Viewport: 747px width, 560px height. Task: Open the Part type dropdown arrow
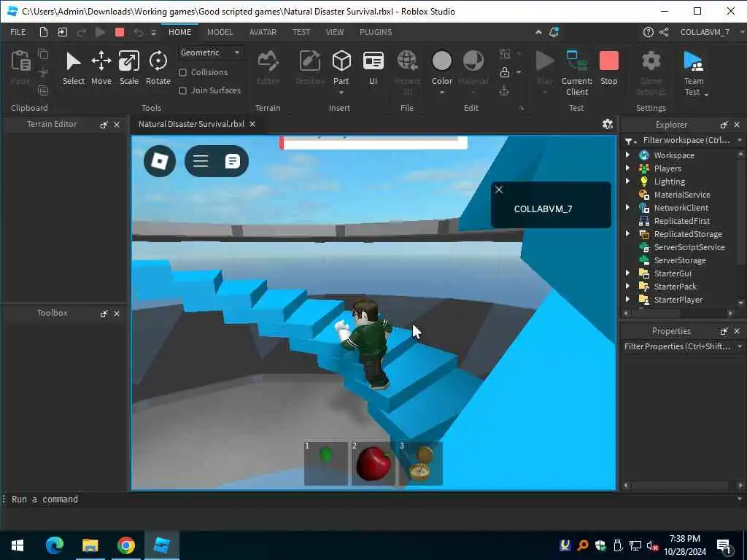(x=341, y=93)
